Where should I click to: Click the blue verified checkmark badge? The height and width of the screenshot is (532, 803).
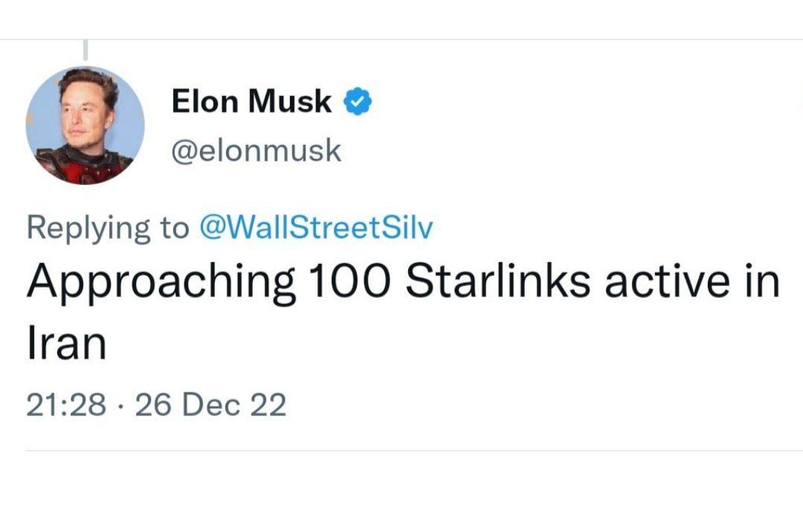tap(358, 102)
